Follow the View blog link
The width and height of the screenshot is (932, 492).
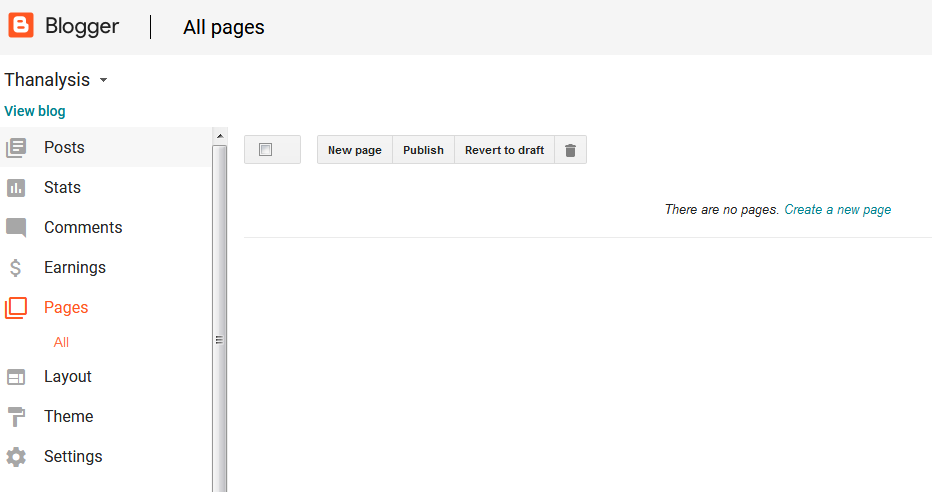(35, 111)
